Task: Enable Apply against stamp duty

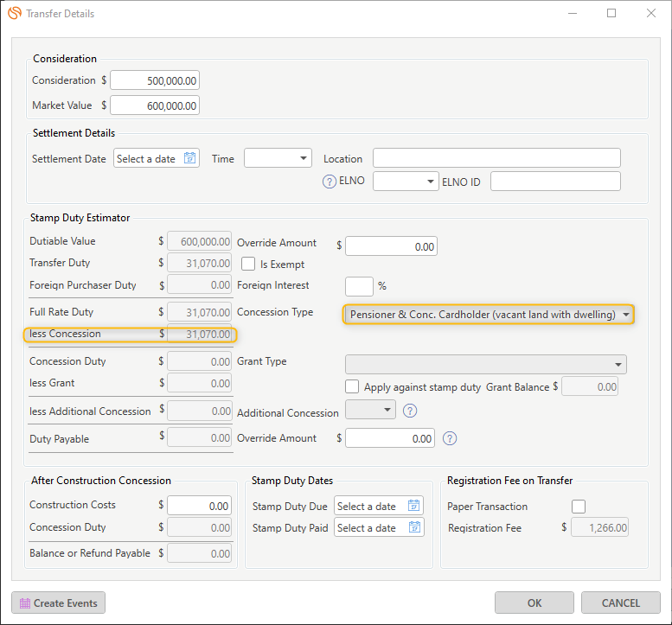Action: point(352,387)
